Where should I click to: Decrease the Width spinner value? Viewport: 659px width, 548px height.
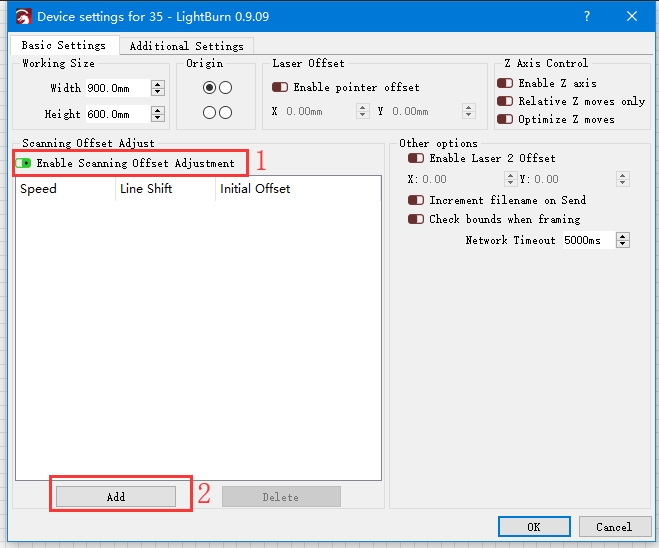(x=158, y=92)
